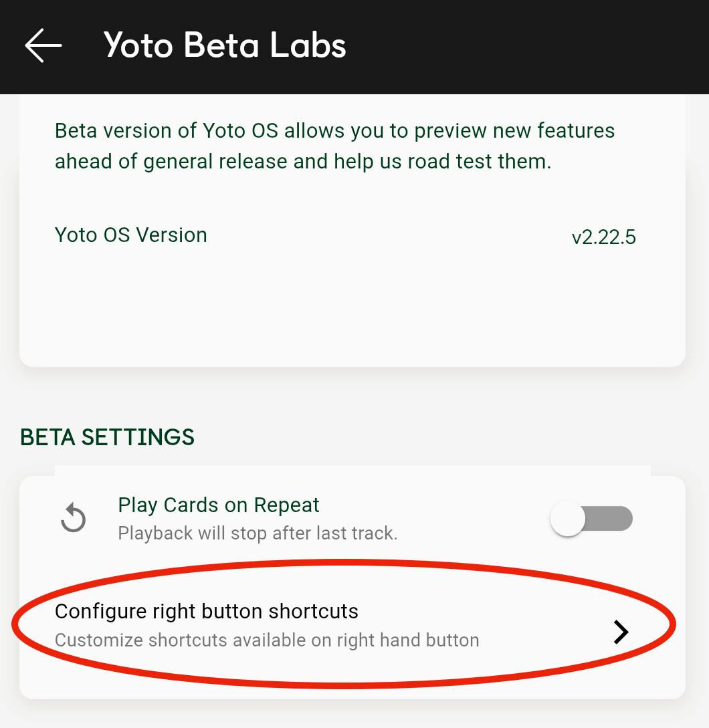Viewport: 709px width, 728px height.
Task: Tap 'Playback will stop after last track.'
Action: (258, 533)
